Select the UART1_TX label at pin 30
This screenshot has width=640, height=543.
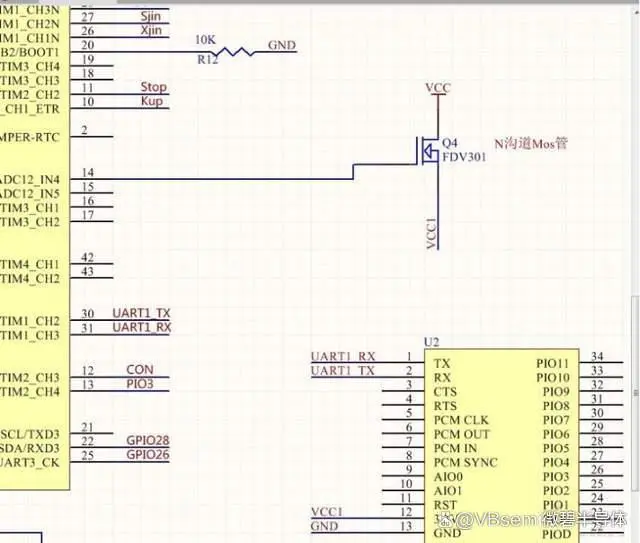pyautogui.click(x=141, y=313)
